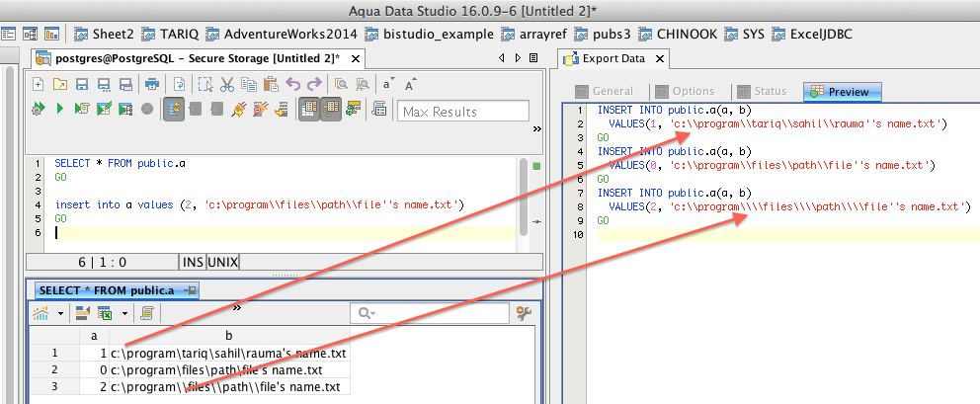
Task: Click the refresh results pane icon
Action: (354, 109)
